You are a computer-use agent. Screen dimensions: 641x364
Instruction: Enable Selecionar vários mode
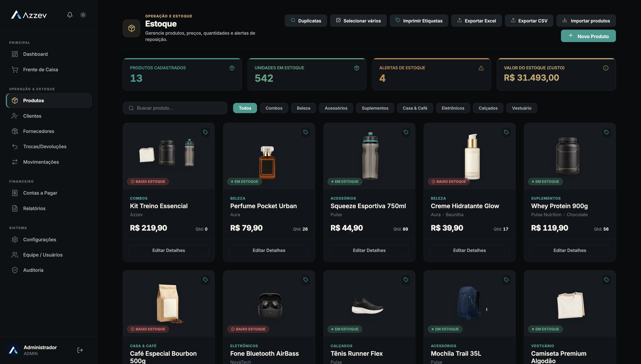pyautogui.click(x=358, y=21)
